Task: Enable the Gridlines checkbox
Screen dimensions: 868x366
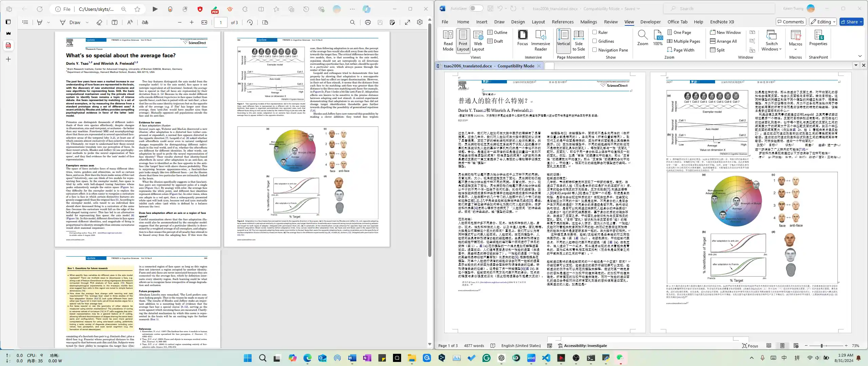Action: [x=594, y=41]
